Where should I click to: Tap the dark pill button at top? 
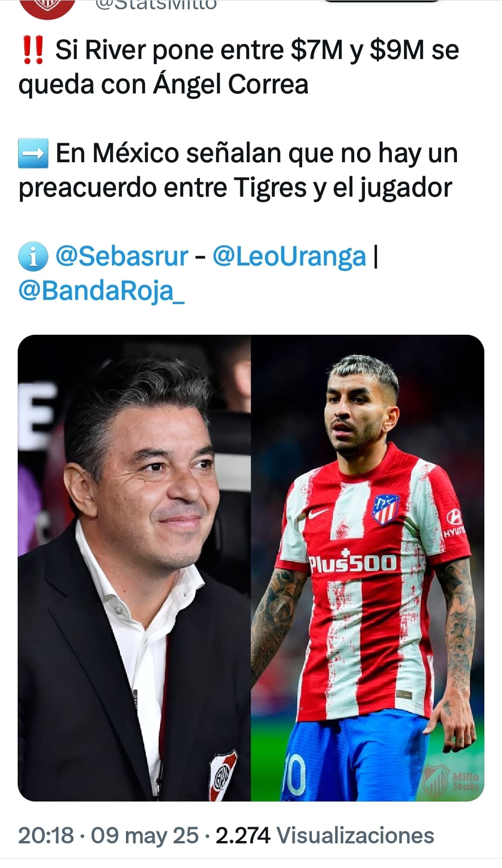coord(382,1)
